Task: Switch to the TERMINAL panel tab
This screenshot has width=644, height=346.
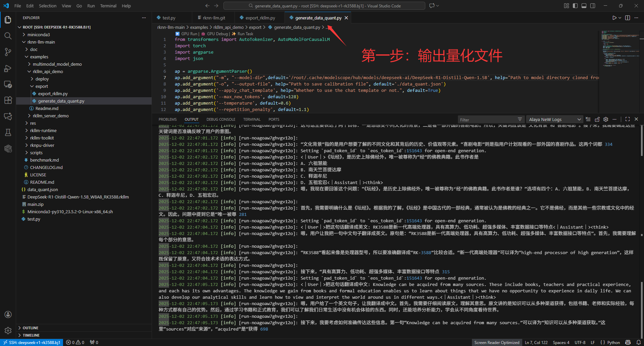Action: click(252, 119)
